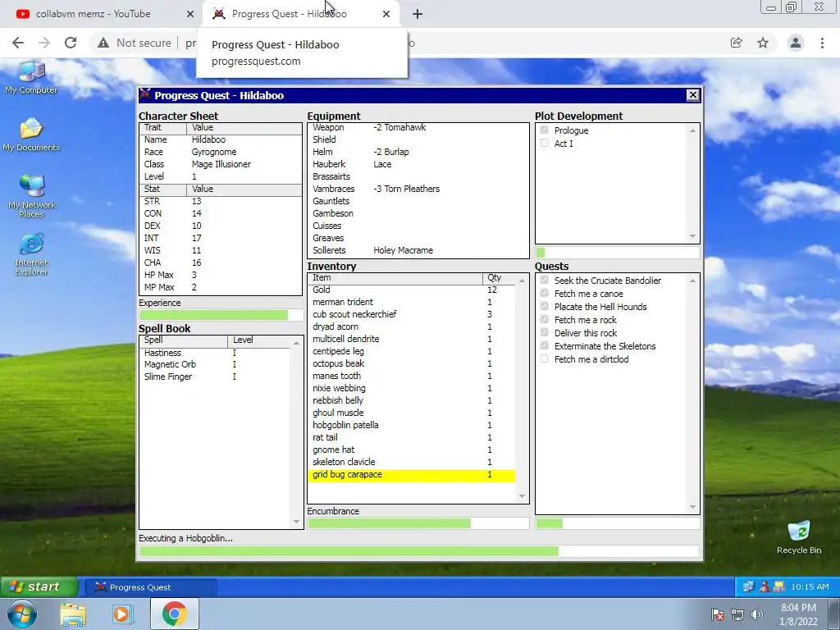Viewport: 840px width, 630px height.
Task: Click Progress Quest XP taskbar button
Action: coord(150,587)
